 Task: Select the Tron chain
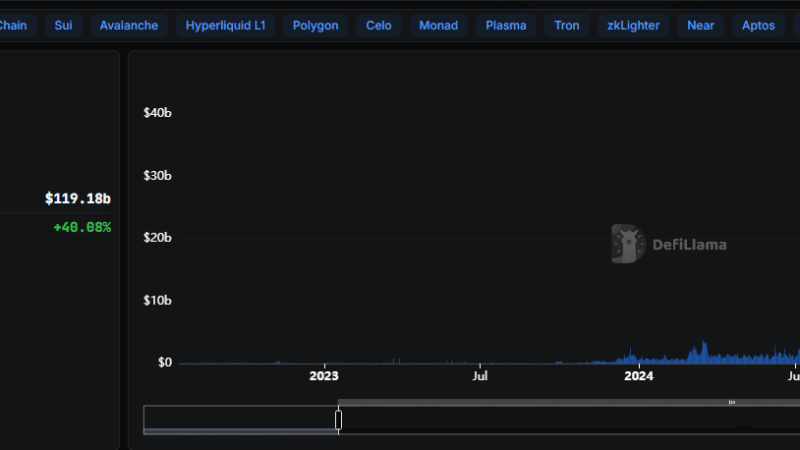567,26
